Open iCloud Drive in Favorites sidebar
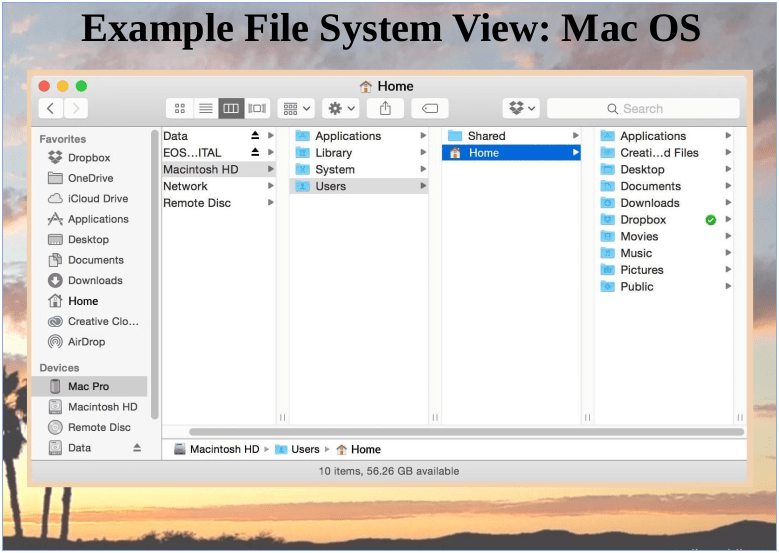779x553 pixels. tap(97, 199)
